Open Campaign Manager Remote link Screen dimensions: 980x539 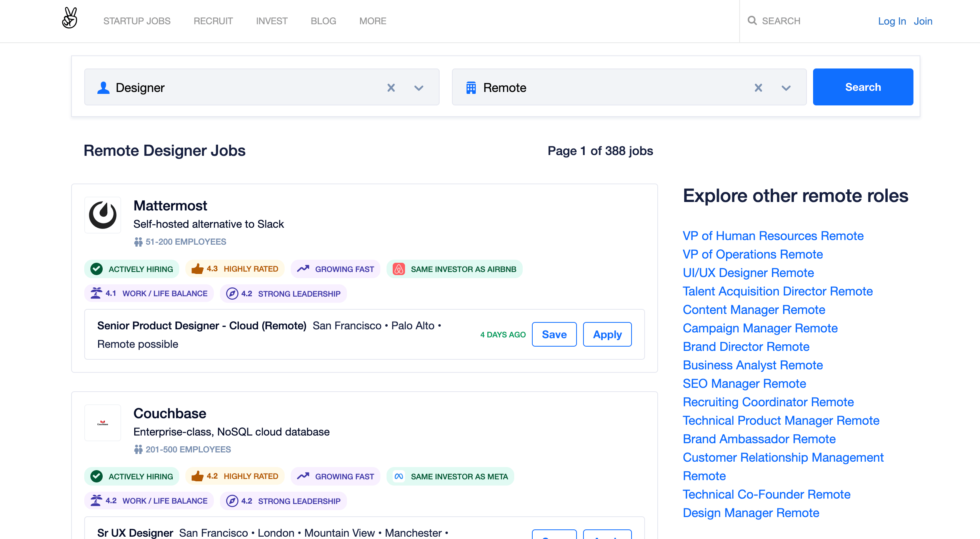pyautogui.click(x=760, y=328)
